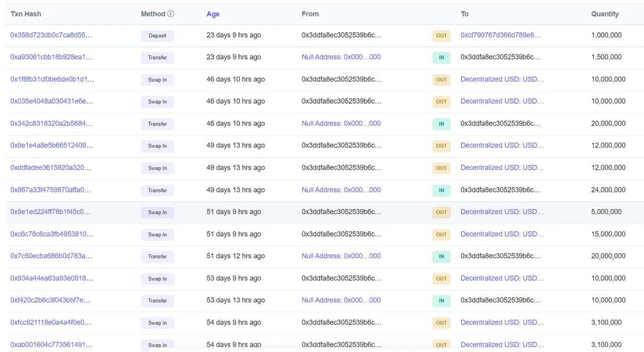644x352 pixels.
Task: Click Swap In badge in the 5,000,000 row
Action: [x=157, y=213]
